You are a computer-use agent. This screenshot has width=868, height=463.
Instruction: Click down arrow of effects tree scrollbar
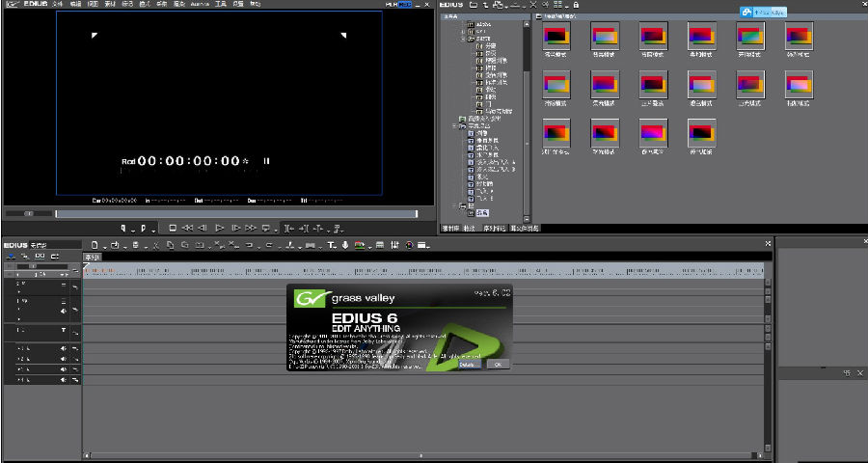pos(527,219)
